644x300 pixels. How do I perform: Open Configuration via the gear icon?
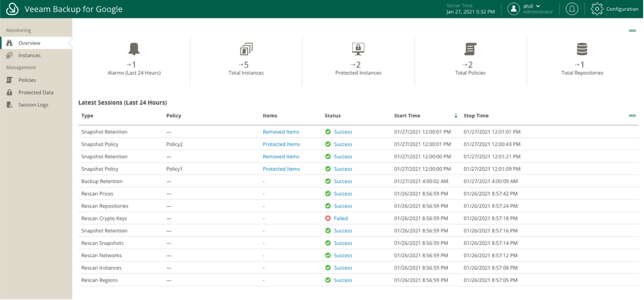(x=597, y=9)
